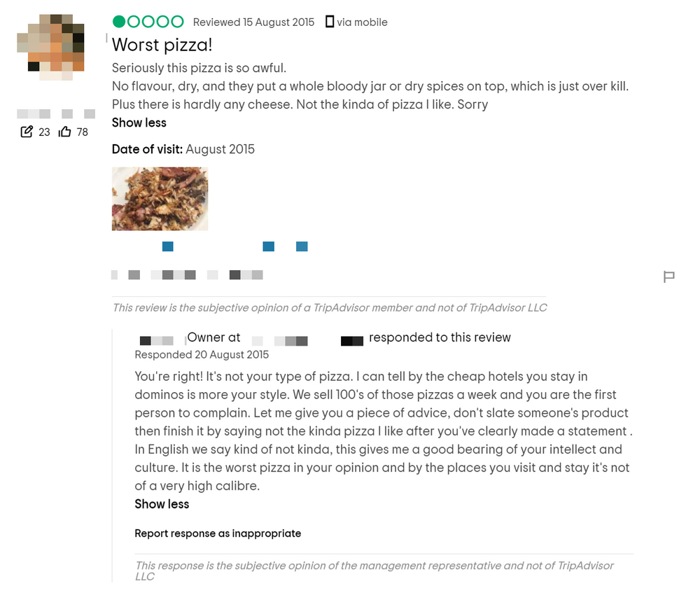The height and width of the screenshot is (593, 700).
Task: Toggle a helpful vote using the thumbs-up
Action: (64, 132)
